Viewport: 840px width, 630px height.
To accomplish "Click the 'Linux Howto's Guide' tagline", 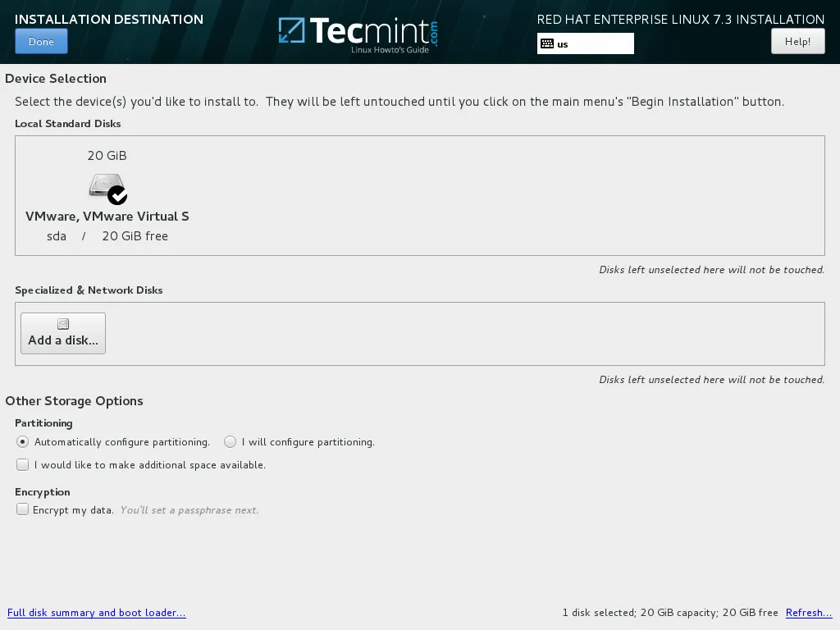I will [x=390, y=50].
